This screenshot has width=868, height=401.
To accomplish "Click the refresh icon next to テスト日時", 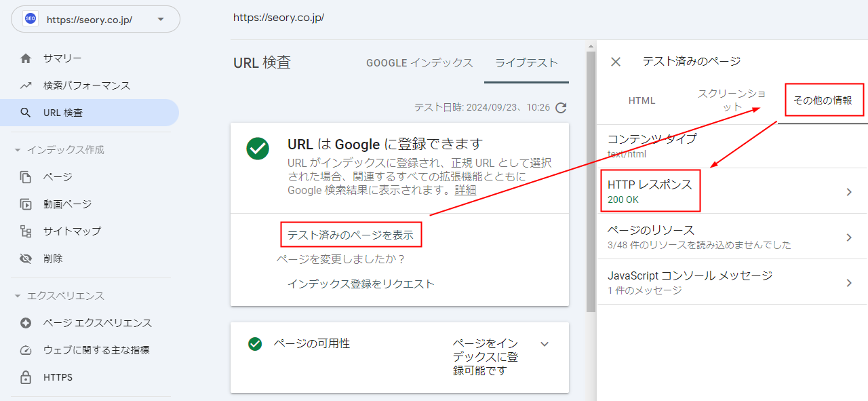I will coord(561,107).
